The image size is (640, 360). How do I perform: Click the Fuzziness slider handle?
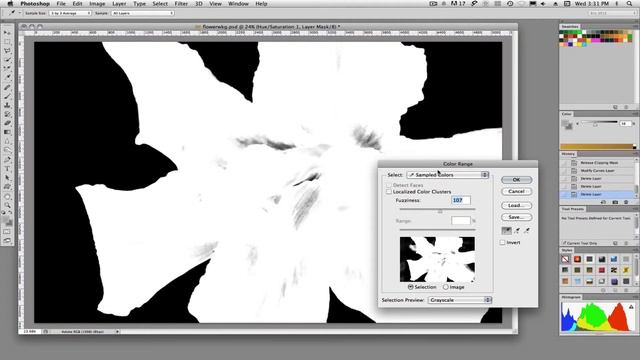tap(440, 211)
